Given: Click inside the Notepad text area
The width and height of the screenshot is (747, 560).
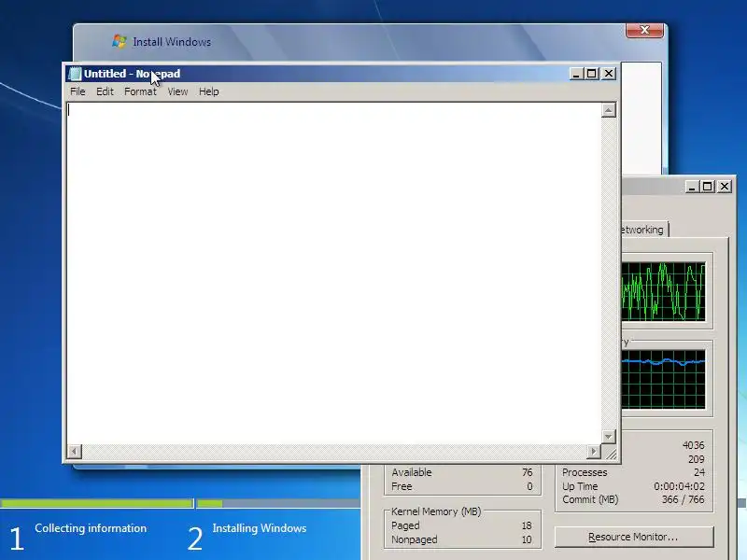Looking at the screenshot, I should [333, 273].
